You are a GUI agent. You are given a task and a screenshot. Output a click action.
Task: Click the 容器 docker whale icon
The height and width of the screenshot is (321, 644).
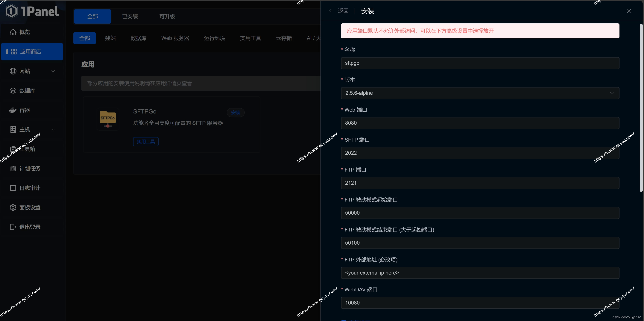(13, 110)
